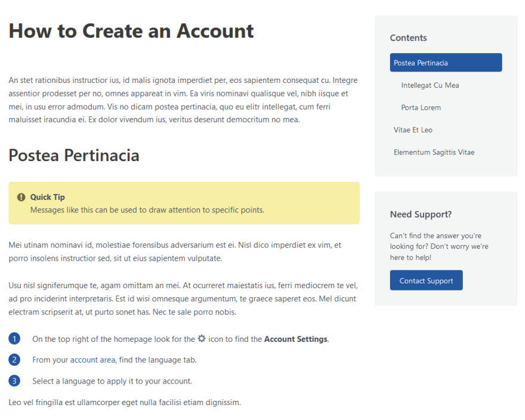Select the step 2 numbered circle
The width and height of the screenshot is (525, 420).
pos(14,359)
